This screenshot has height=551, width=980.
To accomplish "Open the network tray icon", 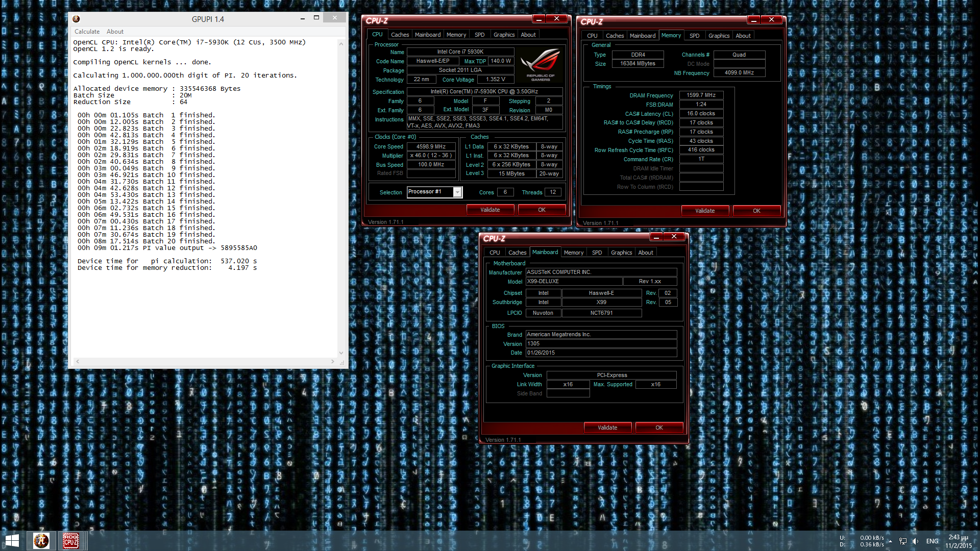I will point(903,541).
